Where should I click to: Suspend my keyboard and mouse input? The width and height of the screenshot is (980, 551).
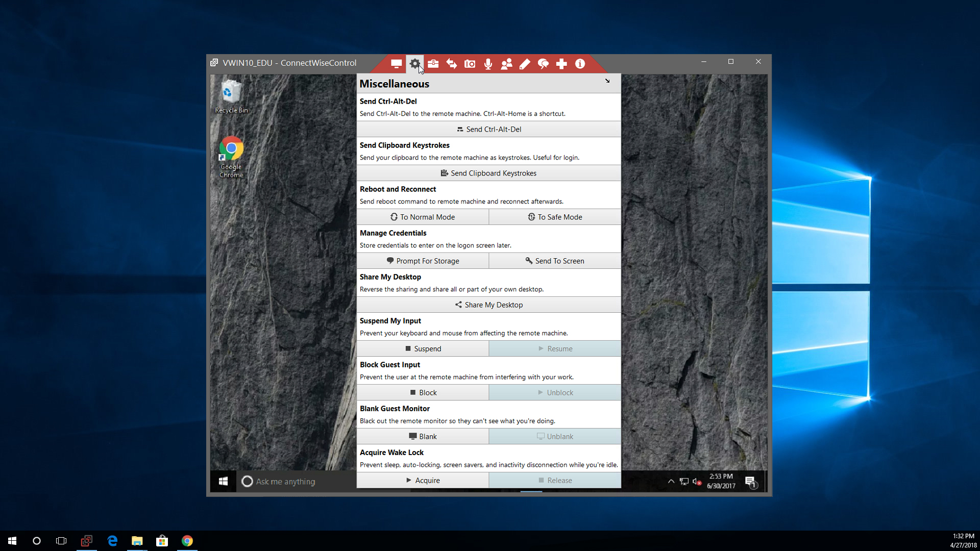point(423,348)
